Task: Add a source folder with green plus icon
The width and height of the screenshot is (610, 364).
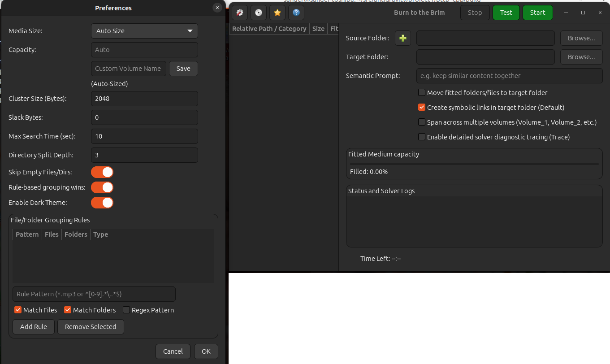Action: [x=403, y=38]
